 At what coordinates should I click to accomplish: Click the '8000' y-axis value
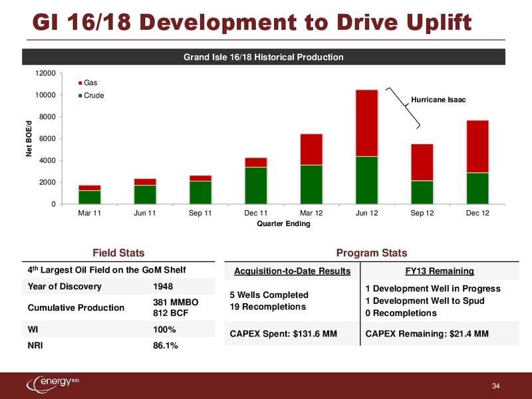(47, 117)
